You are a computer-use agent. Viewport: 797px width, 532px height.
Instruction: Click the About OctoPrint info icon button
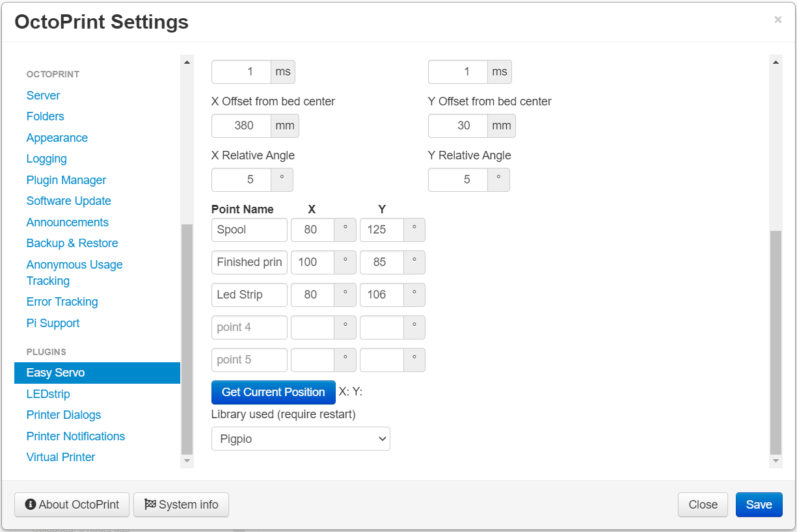point(72,505)
